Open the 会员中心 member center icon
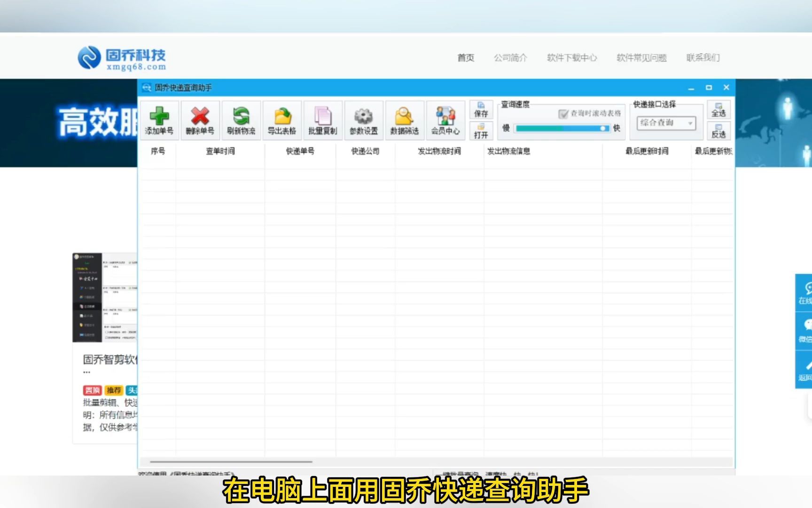This screenshot has width=812, height=508. tap(445, 120)
